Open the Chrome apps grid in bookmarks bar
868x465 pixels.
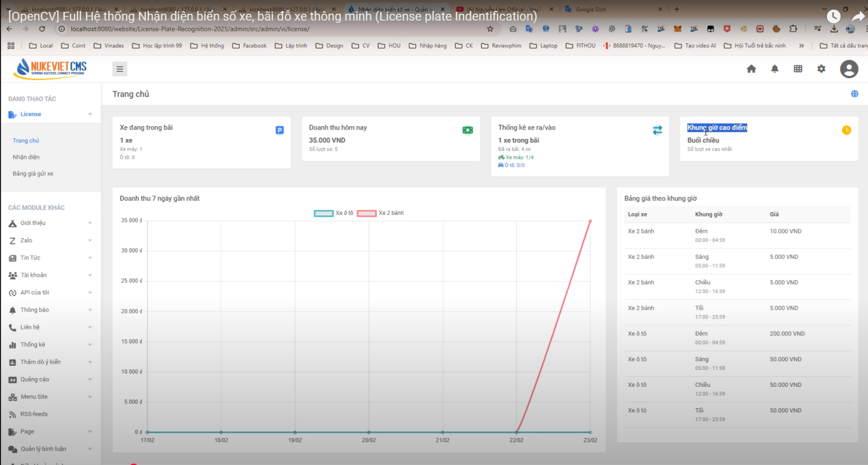coord(10,45)
